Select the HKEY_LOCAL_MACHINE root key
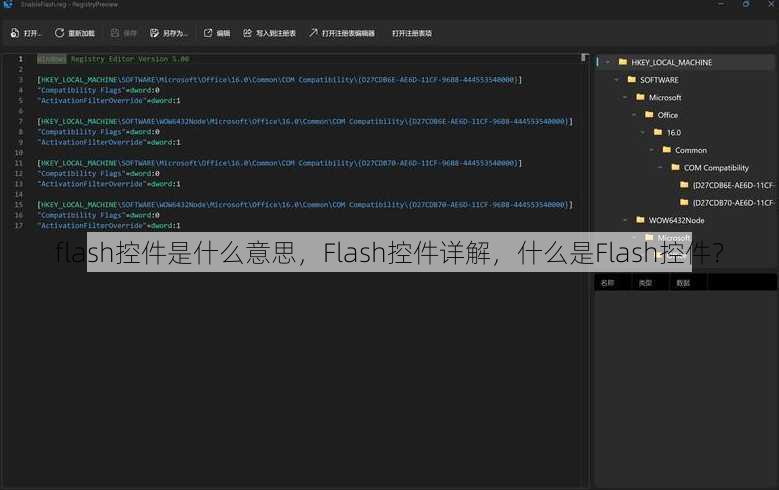 671,63
